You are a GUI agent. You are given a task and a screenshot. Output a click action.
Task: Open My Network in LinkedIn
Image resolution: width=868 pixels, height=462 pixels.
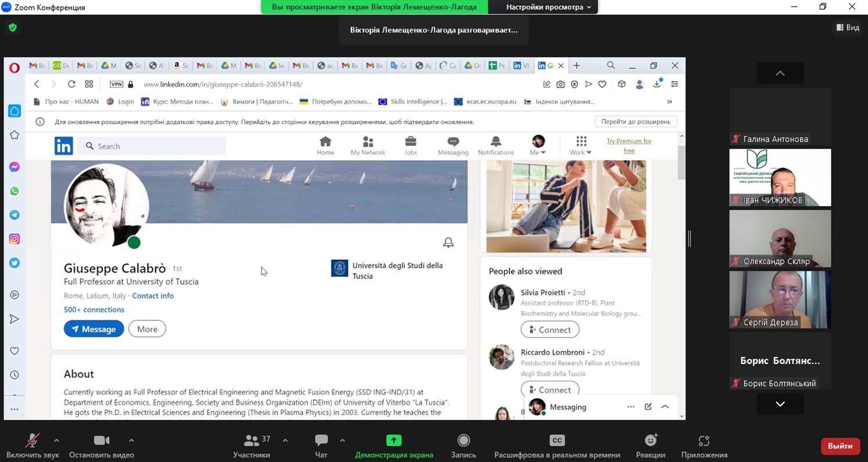pyautogui.click(x=368, y=146)
